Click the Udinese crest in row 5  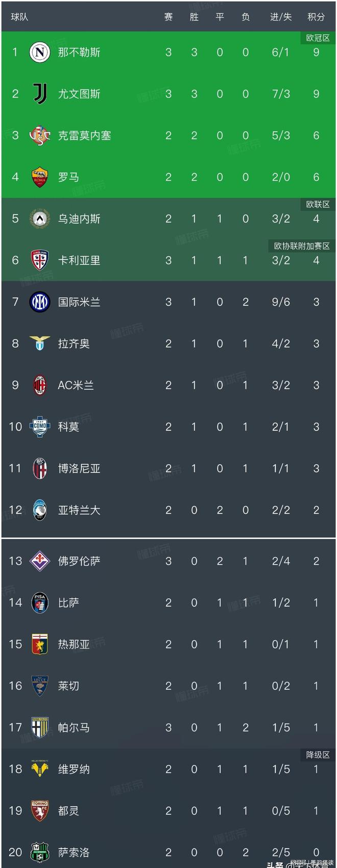click(40, 219)
